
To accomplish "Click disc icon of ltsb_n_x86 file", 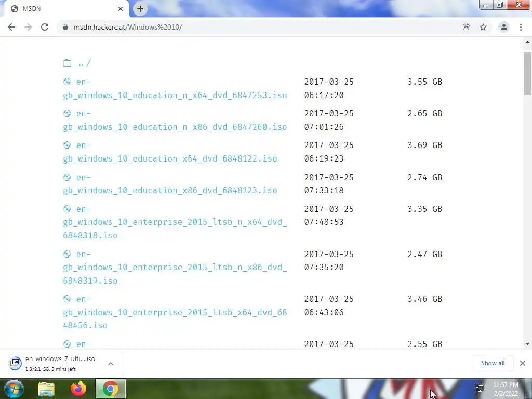I will coord(67,254).
